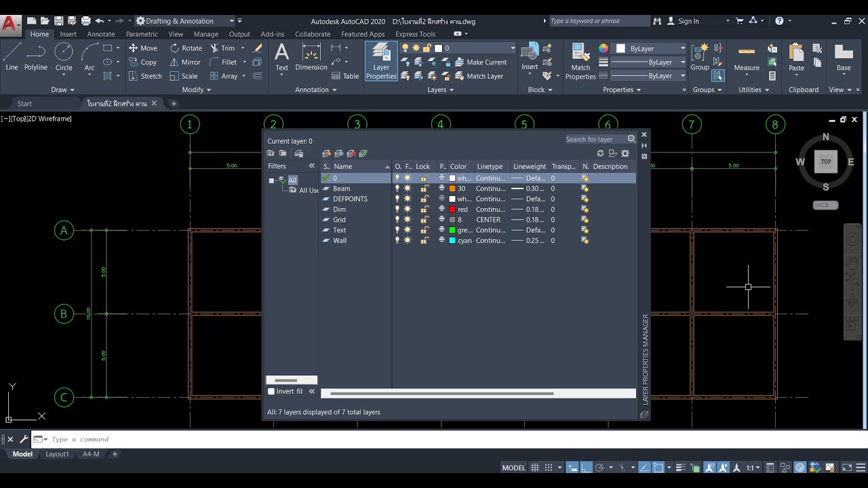Click the Paste clipboard icon
Screen dimensions: 868x488
tap(797, 58)
